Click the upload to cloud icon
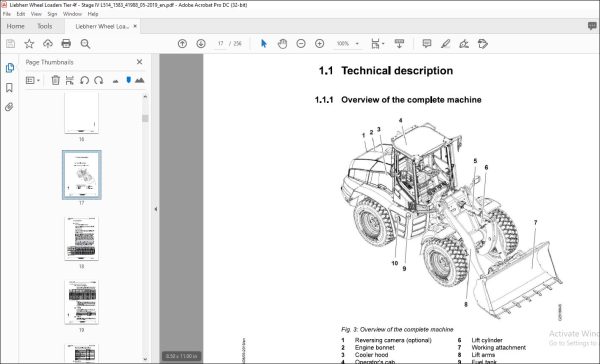 point(48,44)
